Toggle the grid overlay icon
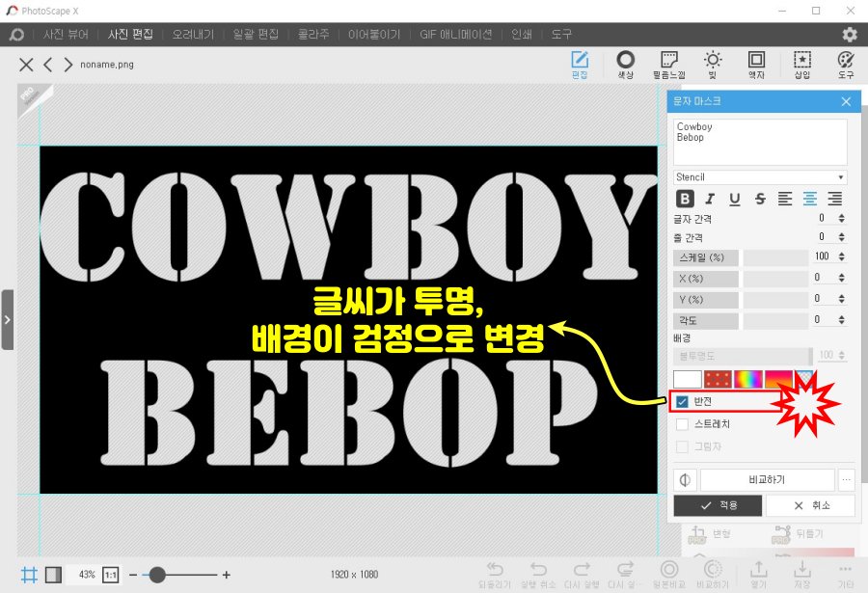Viewport: 868px width, 593px height. pyautogui.click(x=29, y=575)
